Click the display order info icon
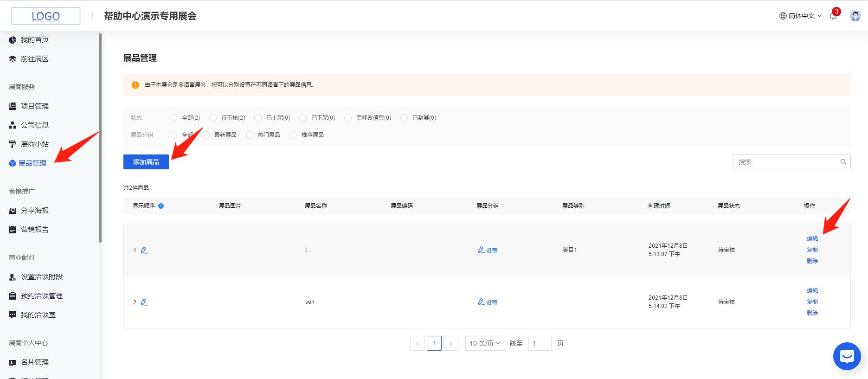 point(161,206)
